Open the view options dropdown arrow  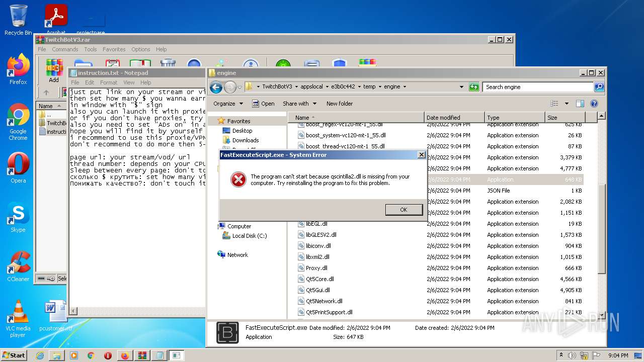567,104
